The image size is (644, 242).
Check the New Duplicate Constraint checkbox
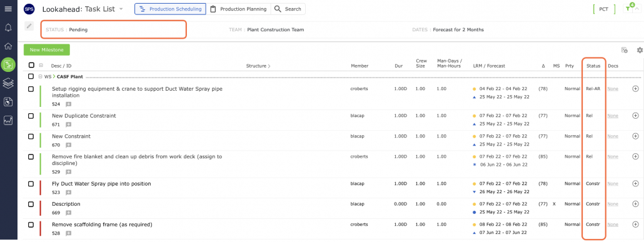coord(31,116)
